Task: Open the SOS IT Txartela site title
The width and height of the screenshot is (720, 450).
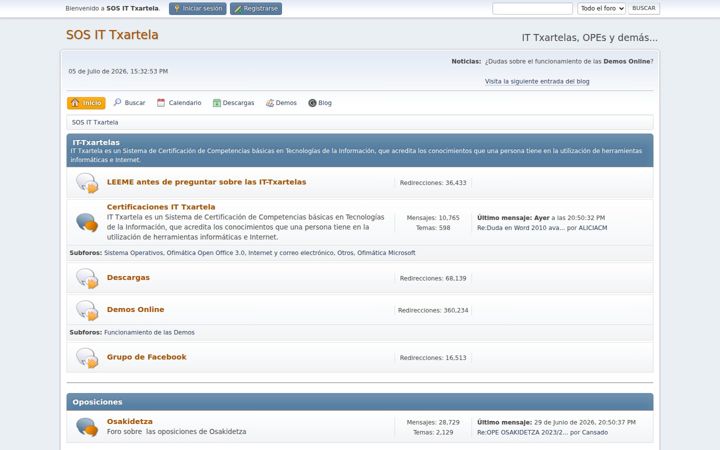Action: click(x=112, y=35)
